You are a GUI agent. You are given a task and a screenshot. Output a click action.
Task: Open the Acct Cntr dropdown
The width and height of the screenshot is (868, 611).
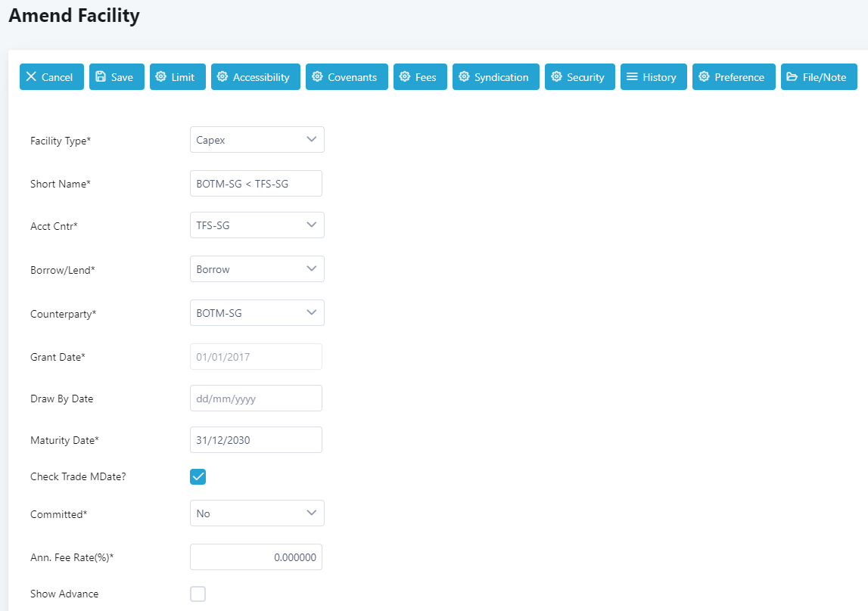[x=257, y=225]
